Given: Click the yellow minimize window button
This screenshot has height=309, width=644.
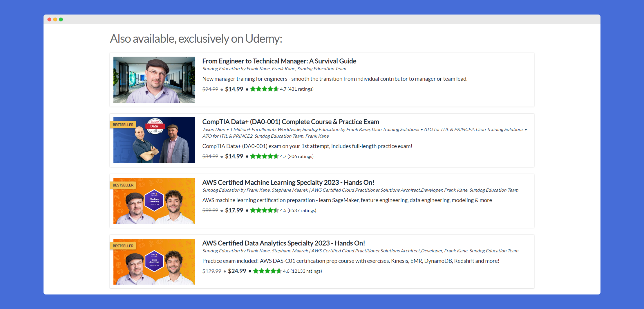Looking at the screenshot, I should coord(55,19).
